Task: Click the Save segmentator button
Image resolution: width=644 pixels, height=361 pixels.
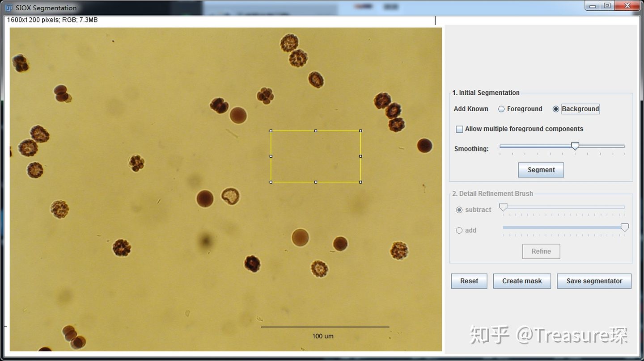Action: (x=594, y=281)
